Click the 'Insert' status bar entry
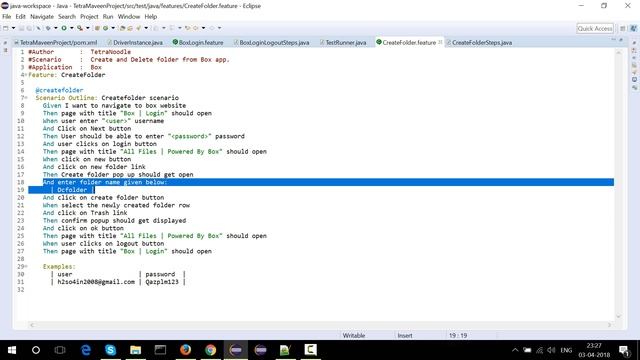The width and height of the screenshot is (640, 360). pyautogui.click(x=405, y=336)
